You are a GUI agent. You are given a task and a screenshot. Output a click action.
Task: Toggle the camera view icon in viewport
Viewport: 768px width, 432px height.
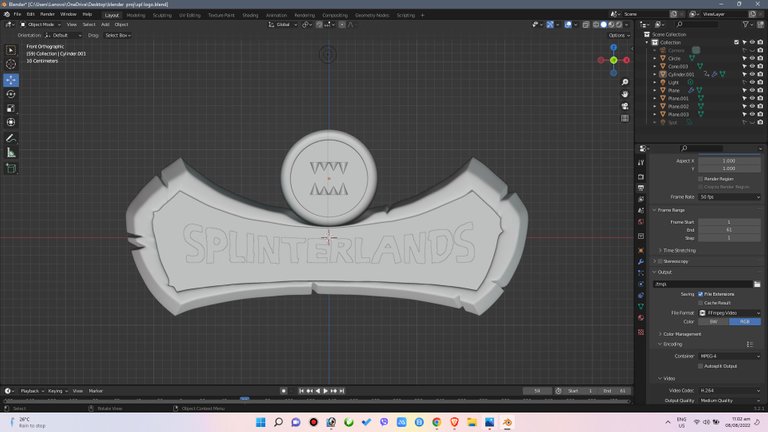point(624,106)
